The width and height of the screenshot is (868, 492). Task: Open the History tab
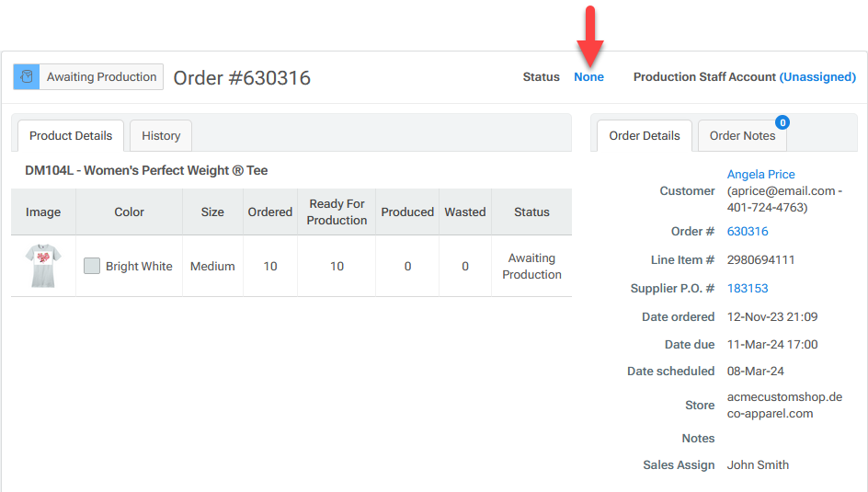click(x=161, y=135)
